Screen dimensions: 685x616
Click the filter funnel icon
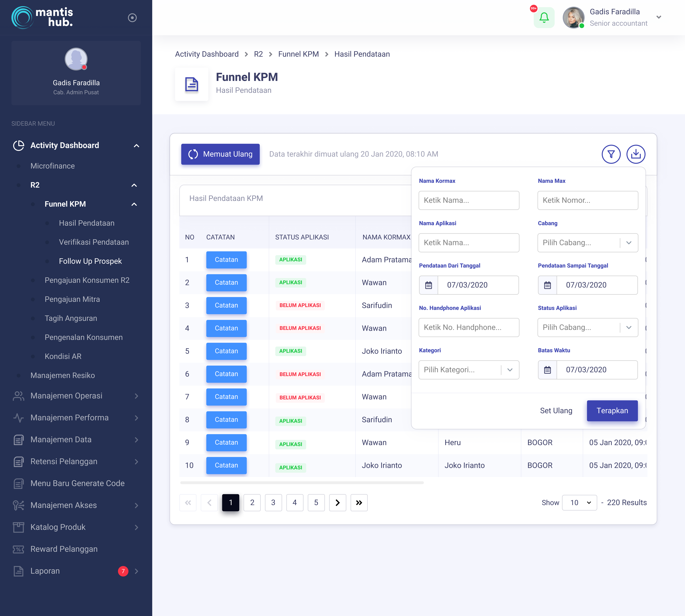[611, 154]
